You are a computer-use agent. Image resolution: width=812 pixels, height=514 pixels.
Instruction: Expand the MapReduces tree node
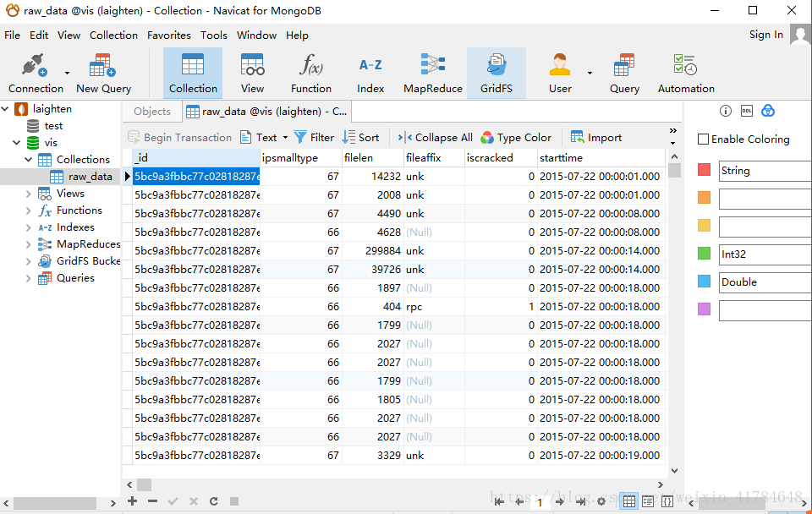tap(29, 244)
